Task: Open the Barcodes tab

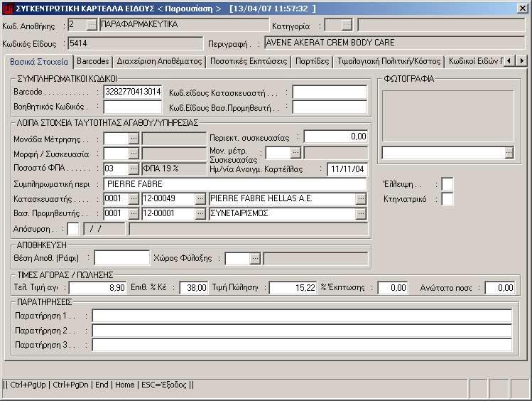Action: [x=92, y=61]
